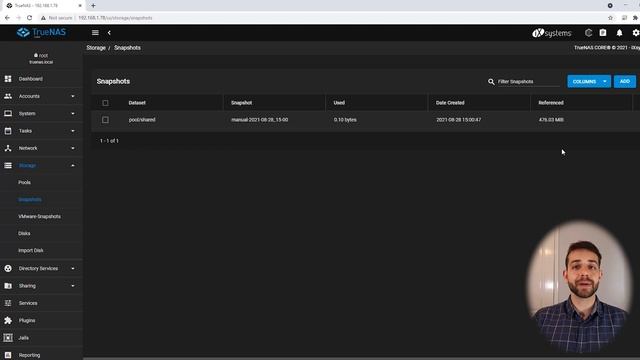This screenshot has height=360, width=640.
Task: Click the manual-2021-08-28_15-00 snapshot cell
Action: click(260, 120)
